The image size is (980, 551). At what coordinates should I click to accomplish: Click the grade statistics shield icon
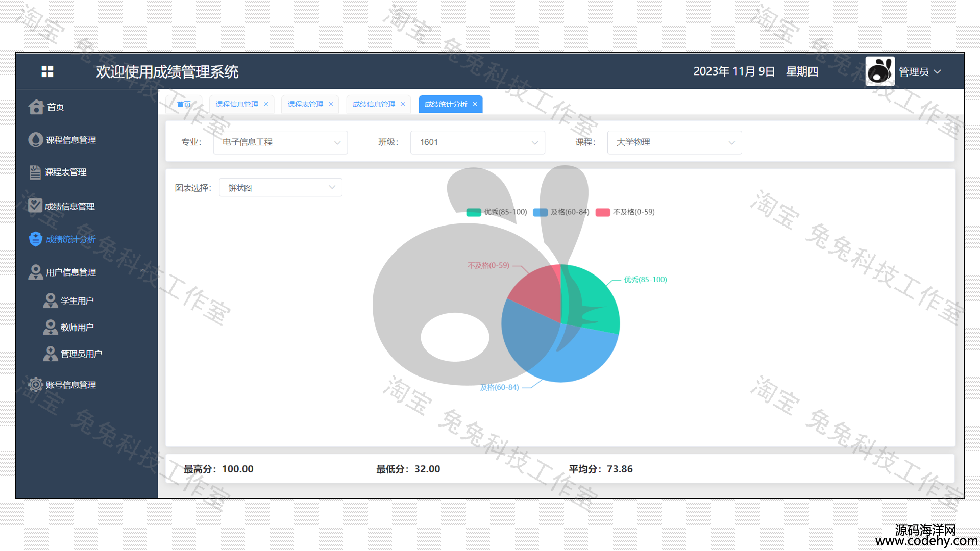(x=36, y=239)
